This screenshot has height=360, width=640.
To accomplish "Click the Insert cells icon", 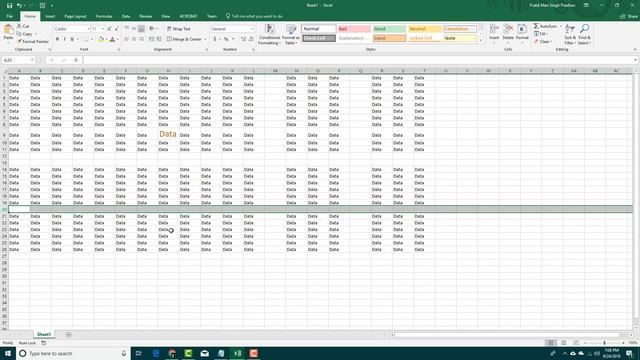I will tap(494, 29).
